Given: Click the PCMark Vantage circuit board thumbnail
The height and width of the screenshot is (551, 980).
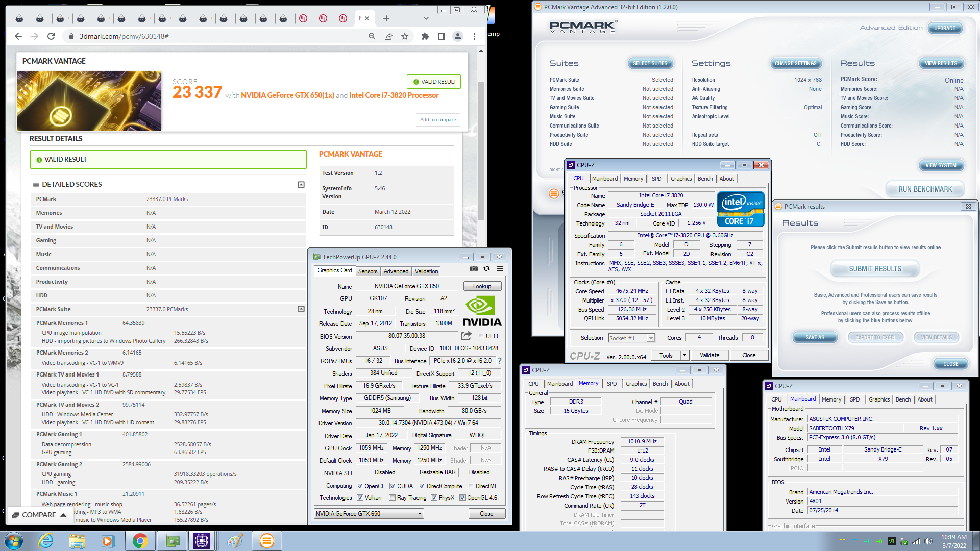Looking at the screenshot, I should point(89,101).
